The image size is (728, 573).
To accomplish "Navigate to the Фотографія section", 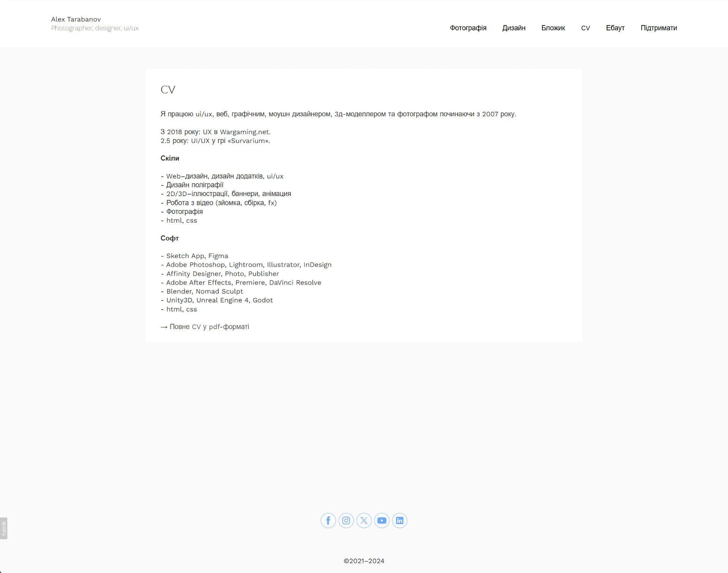I will (x=468, y=28).
